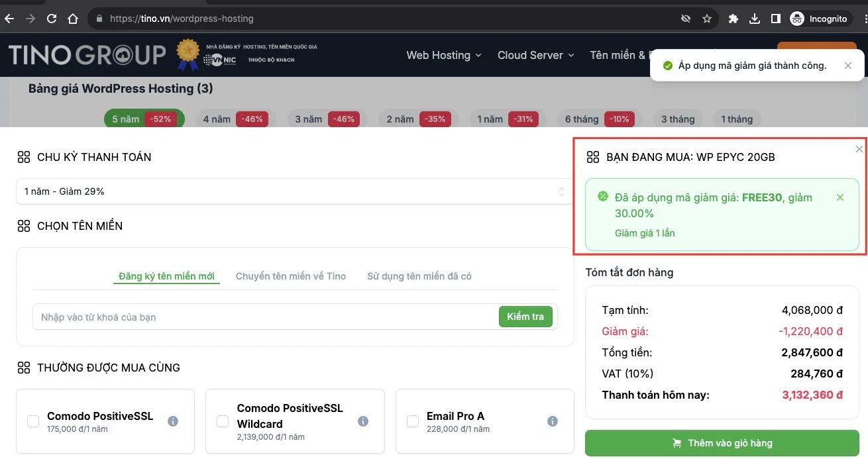Tick the Email Pro A checkbox

point(413,421)
